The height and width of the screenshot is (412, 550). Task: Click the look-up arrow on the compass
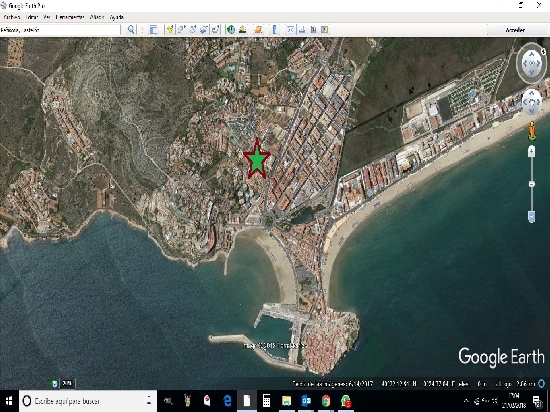tap(531, 54)
